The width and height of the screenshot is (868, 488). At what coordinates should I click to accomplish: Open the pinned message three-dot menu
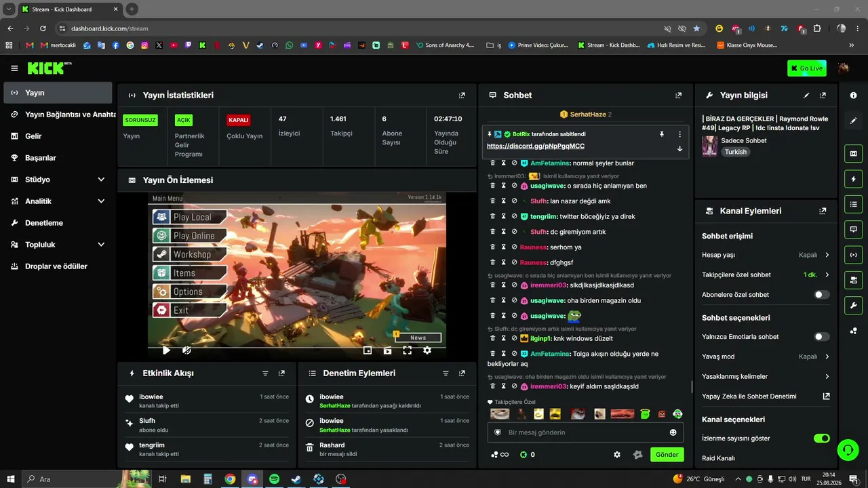(x=680, y=134)
